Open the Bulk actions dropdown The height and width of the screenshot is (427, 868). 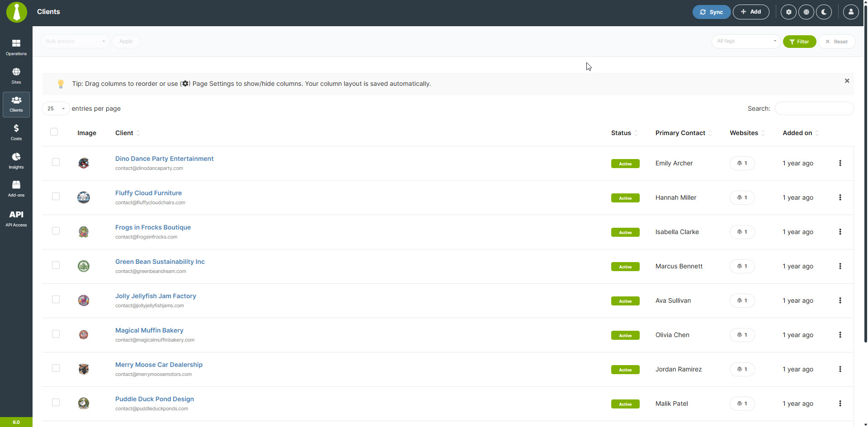pos(75,42)
